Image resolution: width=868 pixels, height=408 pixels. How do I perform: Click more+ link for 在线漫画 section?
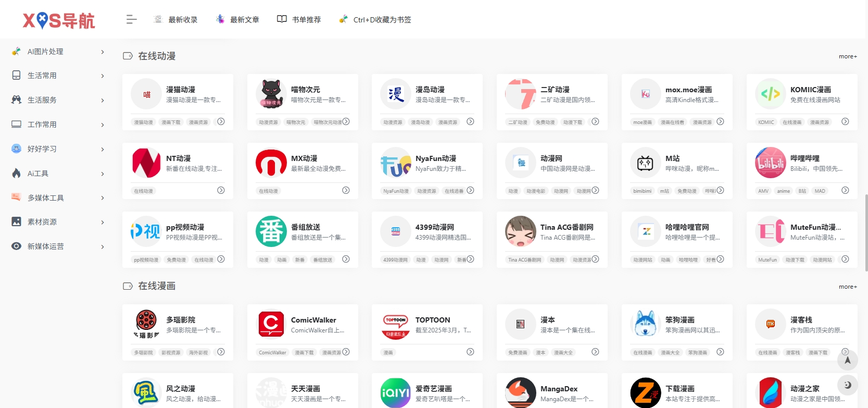[x=848, y=287]
